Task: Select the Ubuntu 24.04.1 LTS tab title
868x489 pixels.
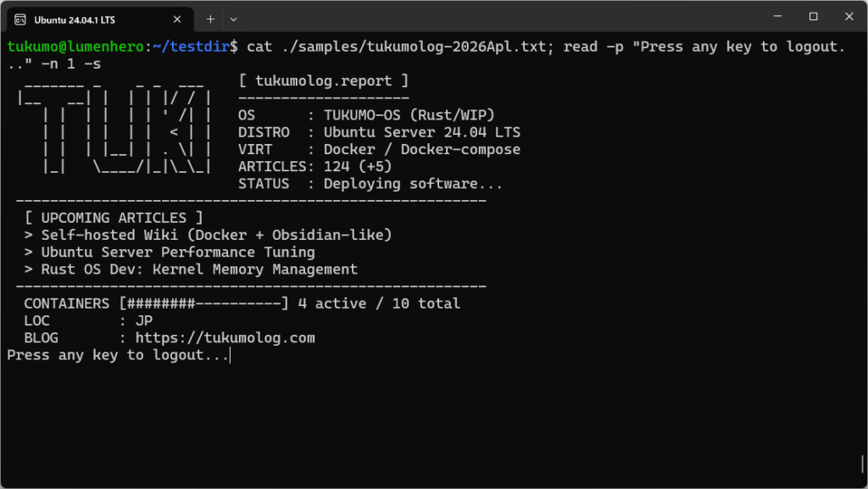Action: [x=75, y=19]
